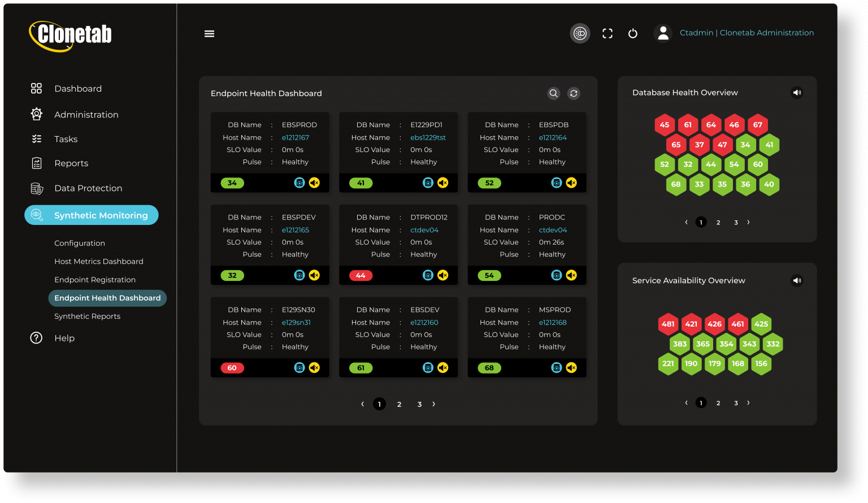Screen dimensions: 868x503
Task: Click the red 60 status pill on E129SN30
Action: coord(232,367)
